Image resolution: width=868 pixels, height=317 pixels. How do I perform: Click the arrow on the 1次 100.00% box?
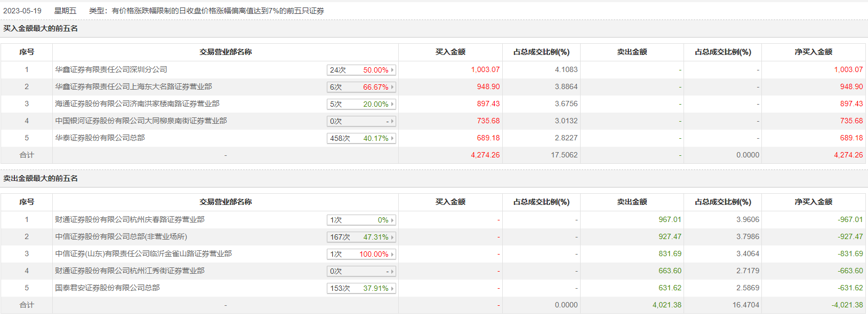point(392,254)
